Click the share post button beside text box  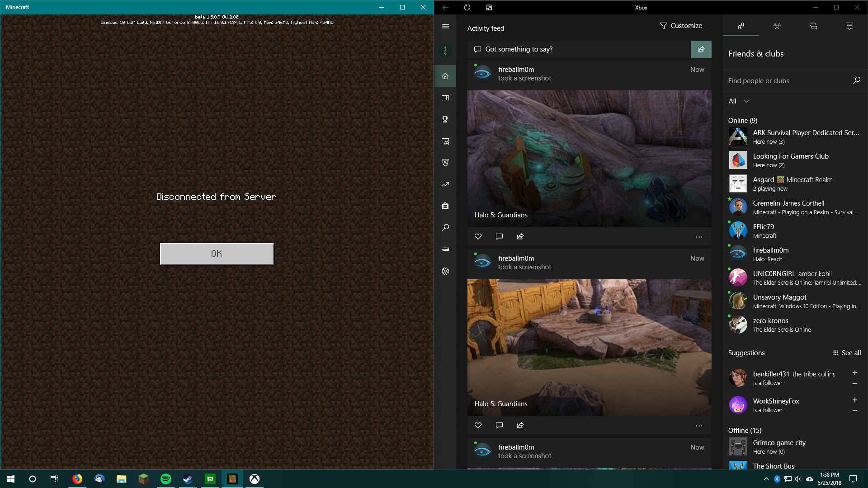pyautogui.click(x=701, y=49)
